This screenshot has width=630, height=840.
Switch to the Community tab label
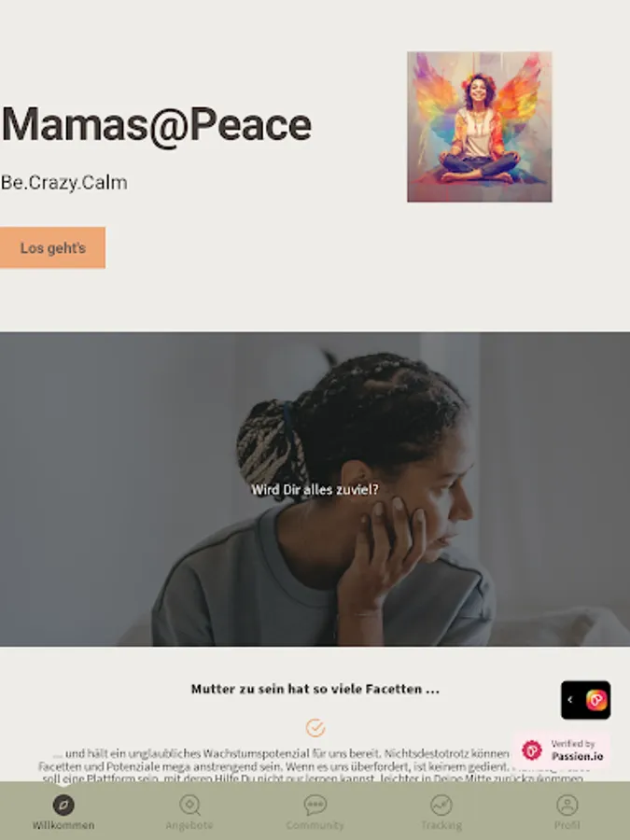(315, 826)
